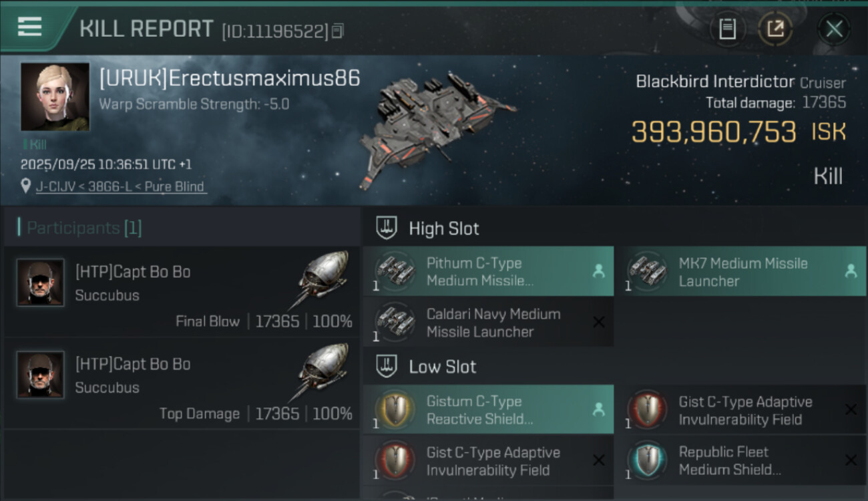Open the hamburger menu
This screenshot has height=501, width=868.
pos(30,27)
